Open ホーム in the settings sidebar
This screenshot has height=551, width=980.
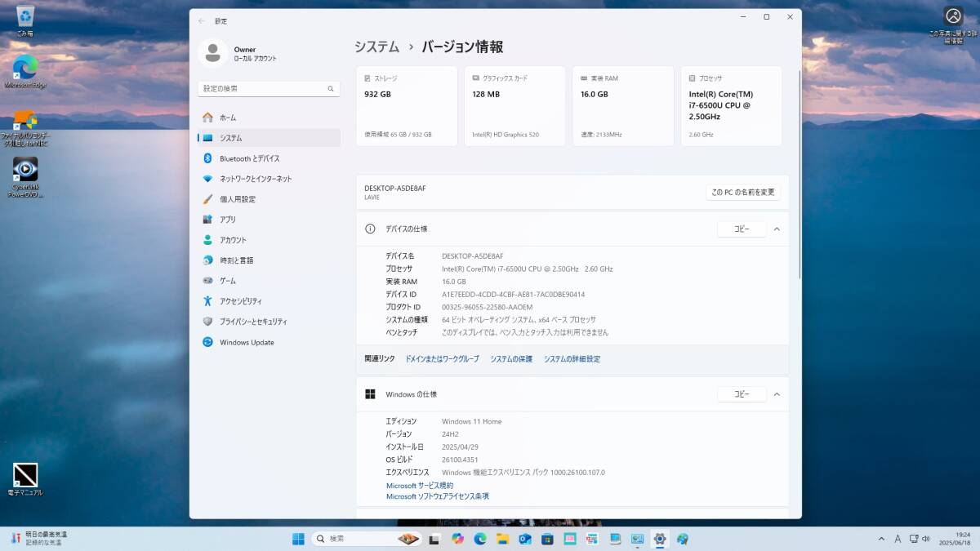269,118
